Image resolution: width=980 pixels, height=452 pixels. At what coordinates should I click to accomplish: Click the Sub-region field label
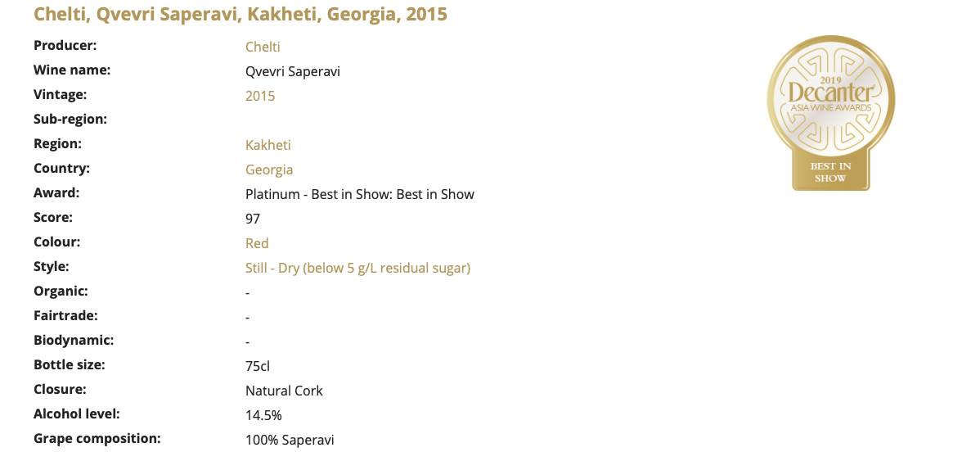pyautogui.click(x=70, y=119)
